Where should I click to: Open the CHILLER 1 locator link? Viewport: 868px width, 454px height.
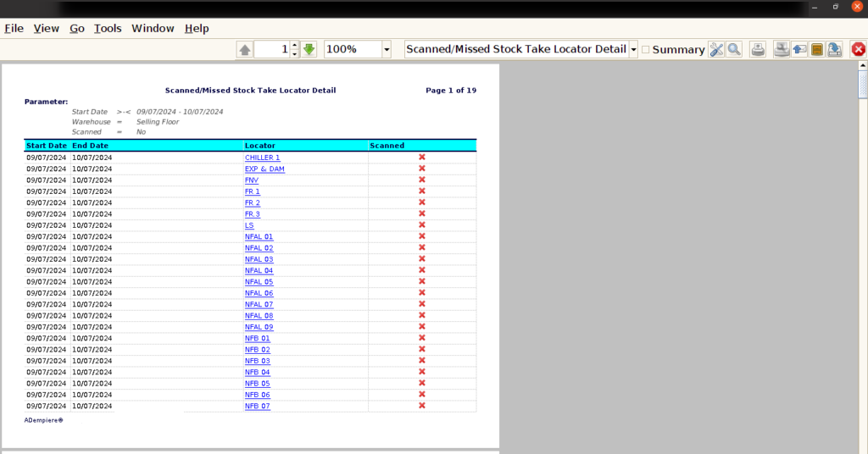click(263, 158)
